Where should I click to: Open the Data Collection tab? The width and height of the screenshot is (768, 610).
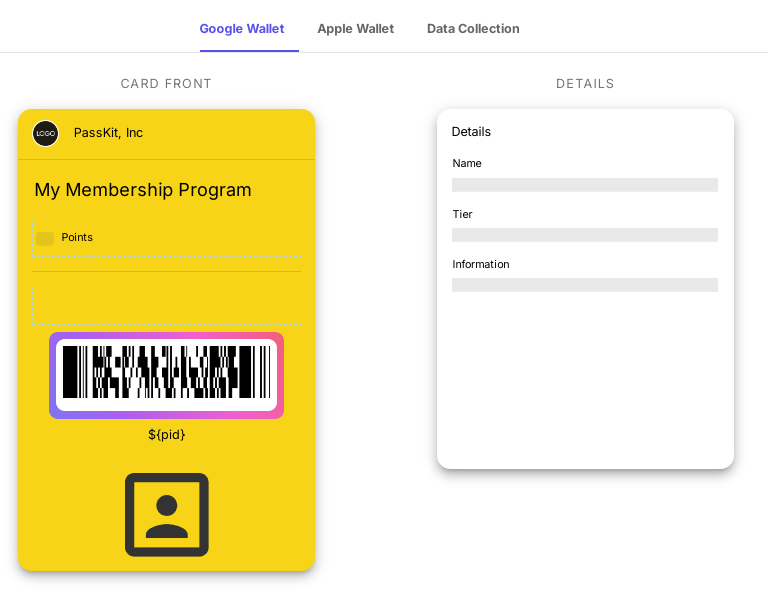click(x=473, y=29)
